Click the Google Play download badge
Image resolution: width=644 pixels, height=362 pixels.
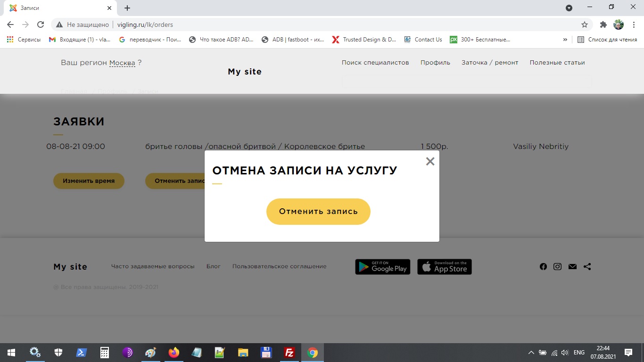[382, 266]
